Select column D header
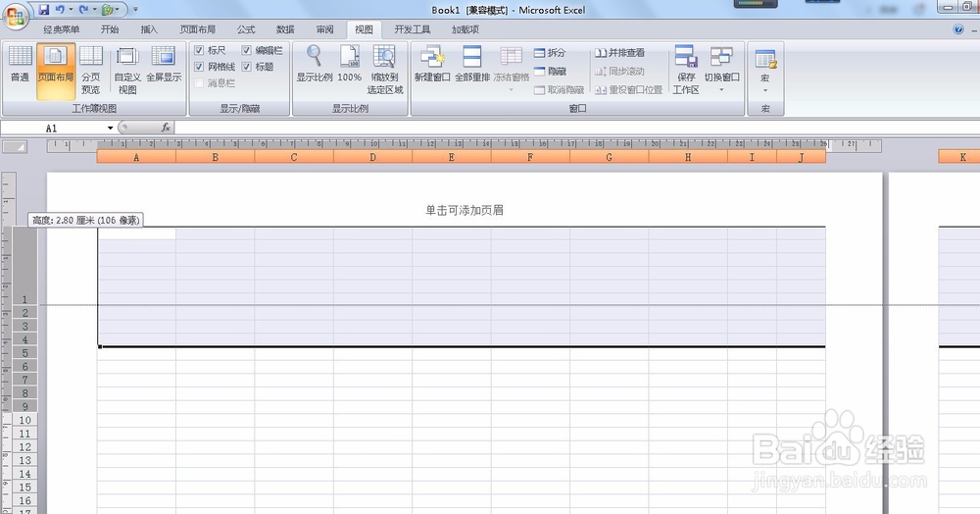The height and width of the screenshot is (514, 980). click(372, 157)
